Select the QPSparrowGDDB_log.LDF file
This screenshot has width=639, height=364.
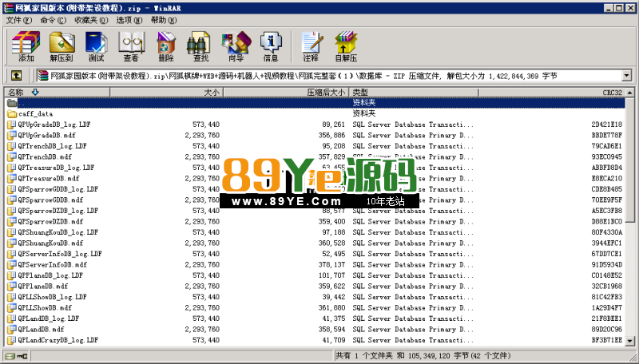point(58,189)
